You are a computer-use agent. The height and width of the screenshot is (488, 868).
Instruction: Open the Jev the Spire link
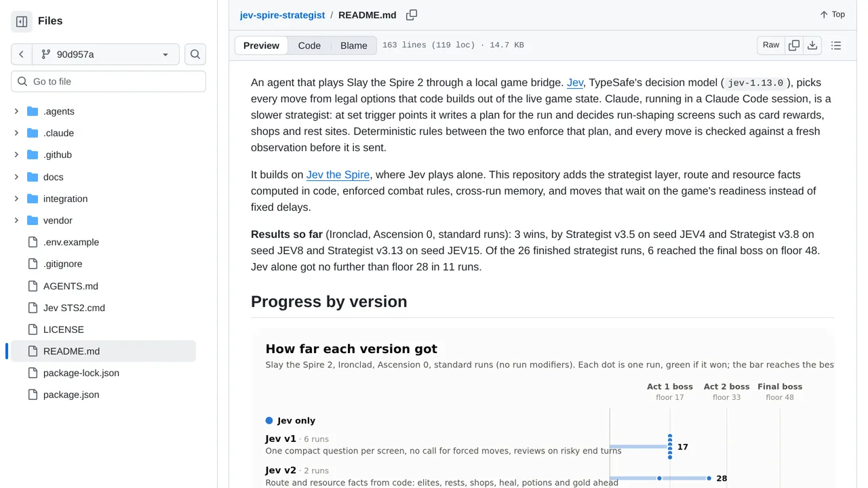[338, 175]
